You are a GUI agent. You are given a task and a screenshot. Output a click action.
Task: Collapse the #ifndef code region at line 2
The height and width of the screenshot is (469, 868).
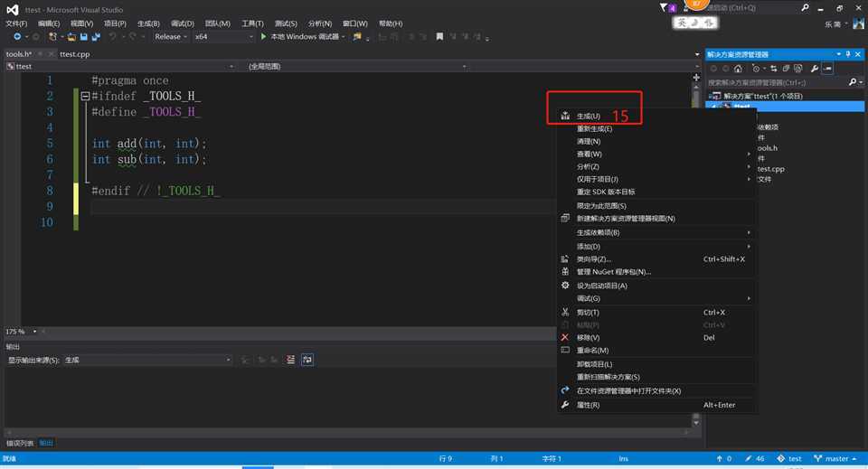(x=85, y=96)
